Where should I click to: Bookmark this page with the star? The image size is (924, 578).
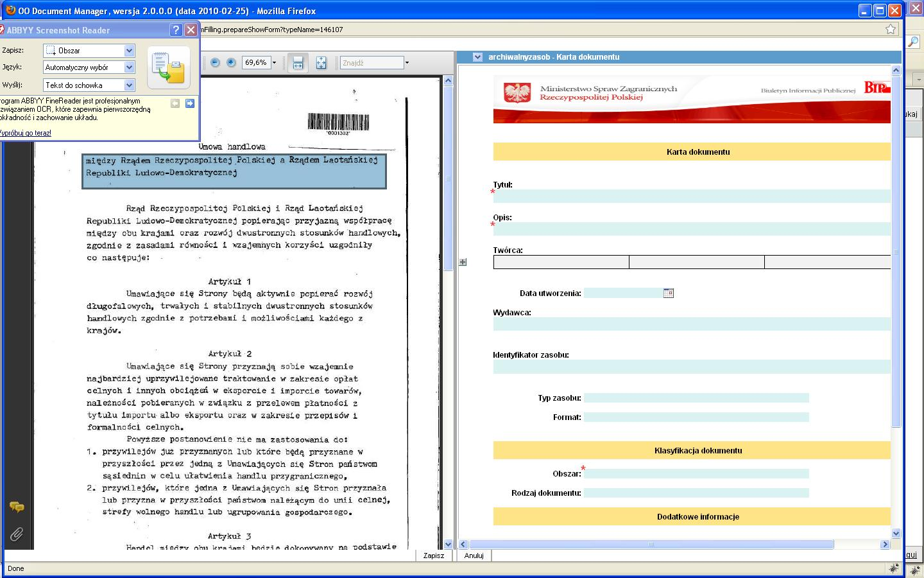(x=891, y=29)
